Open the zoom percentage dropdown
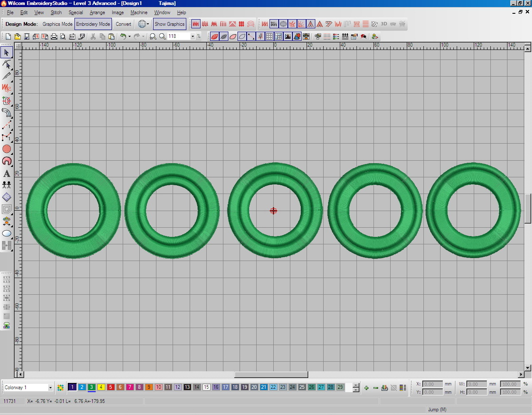532x415 pixels. (x=193, y=37)
